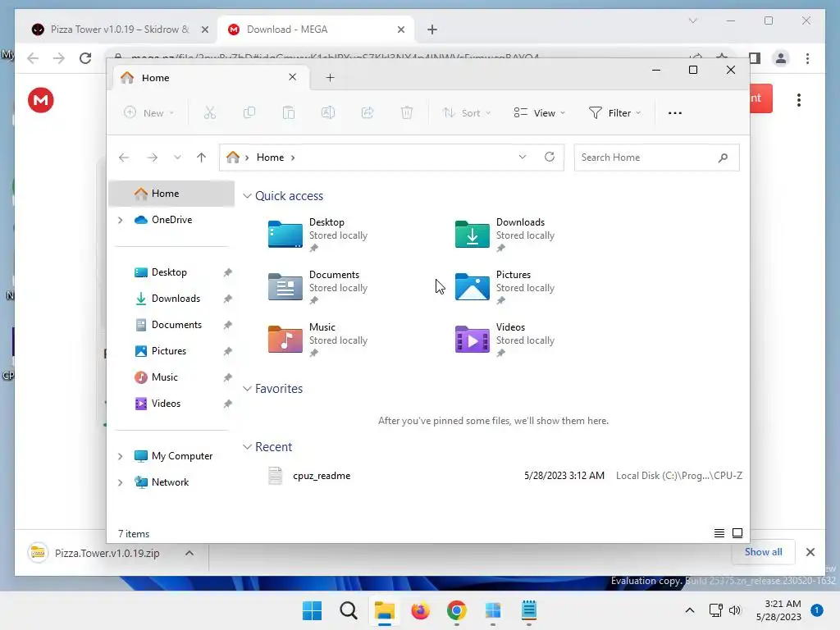
Task: Open taskbar Search
Action: click(348, 610)
